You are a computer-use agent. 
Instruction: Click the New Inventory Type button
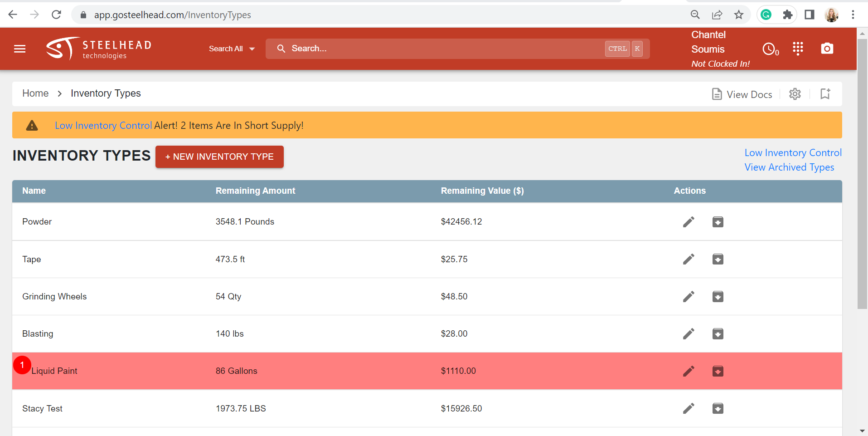coord(219,157)
